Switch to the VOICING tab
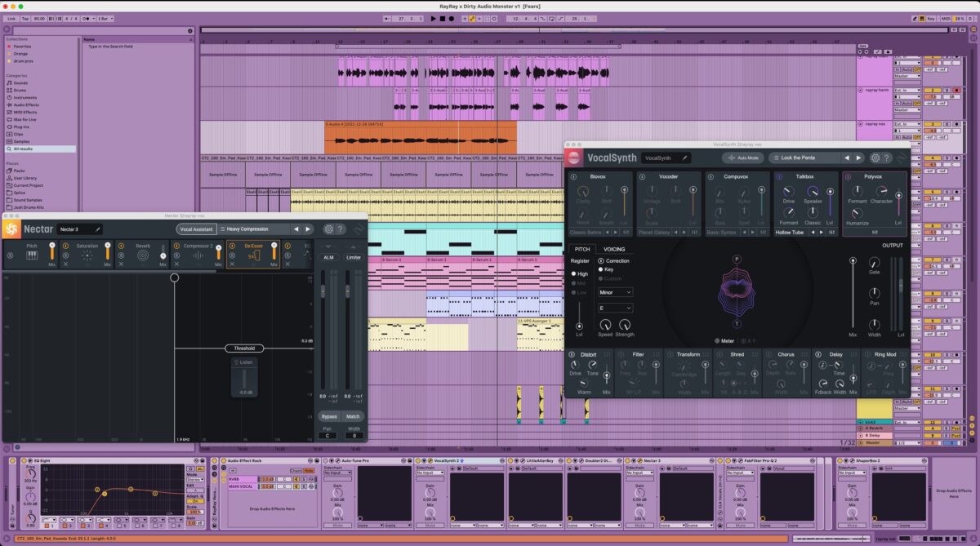The width and height of the screenshot is (980, 546). point(614,249)
